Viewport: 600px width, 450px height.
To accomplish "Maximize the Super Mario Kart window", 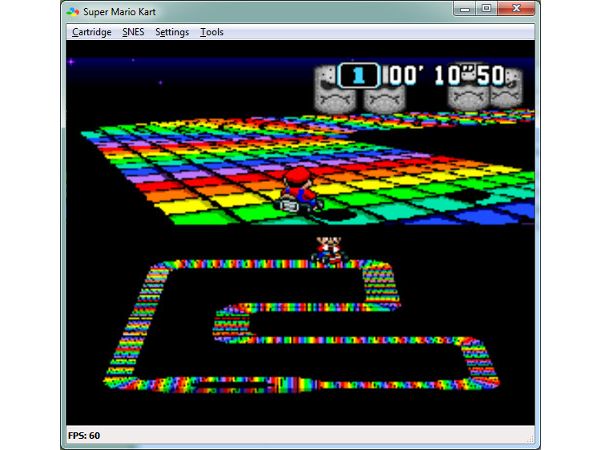I will pos(486,9).
